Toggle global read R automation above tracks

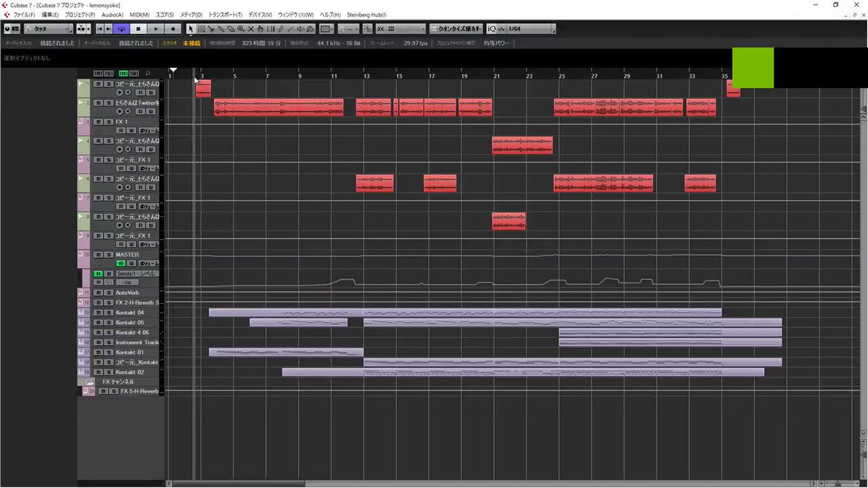[124, 74]
